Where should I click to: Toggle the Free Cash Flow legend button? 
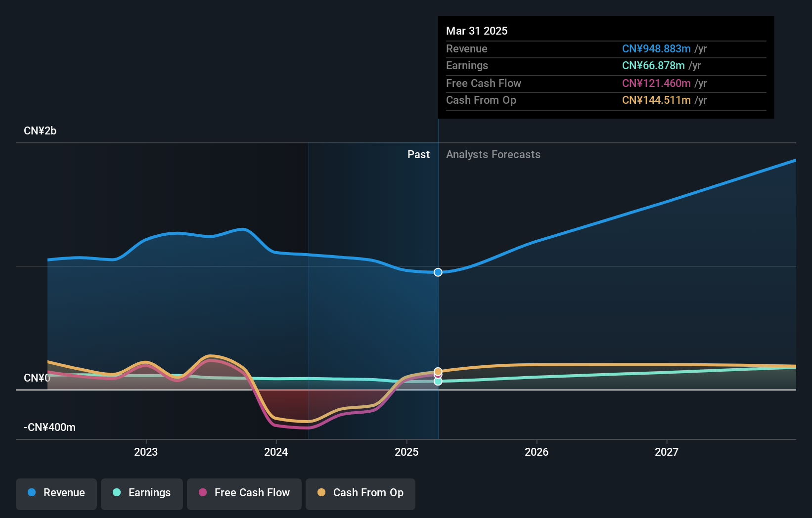[x=244, y=494]
